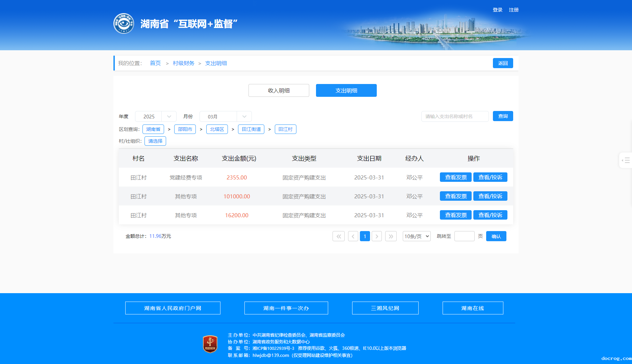Focus the expense name search field

pyautogui.click(x=455, y=116)
